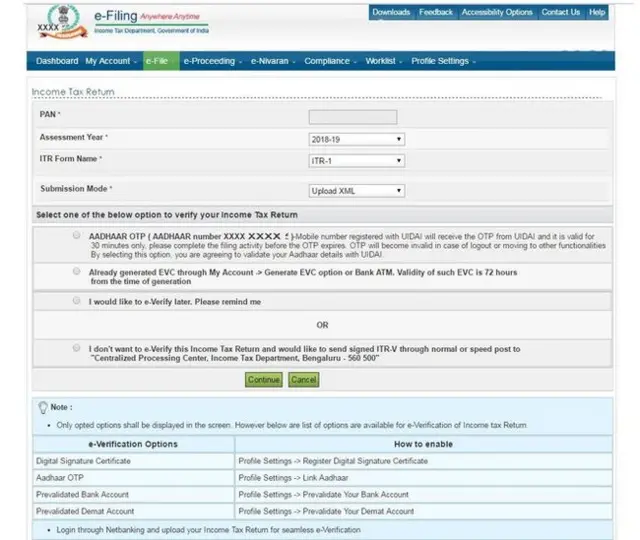640x540 pixels.
Task: Click the PAN input field
Action: point(353,117)
